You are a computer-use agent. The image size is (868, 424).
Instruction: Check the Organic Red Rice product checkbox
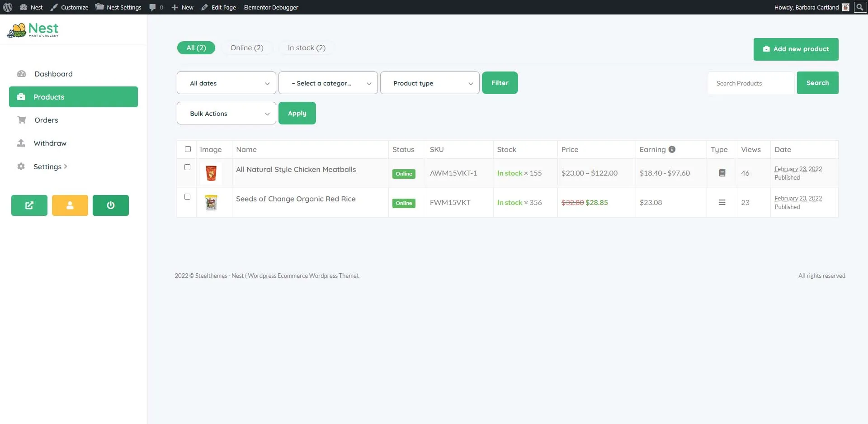pos(187,196)
